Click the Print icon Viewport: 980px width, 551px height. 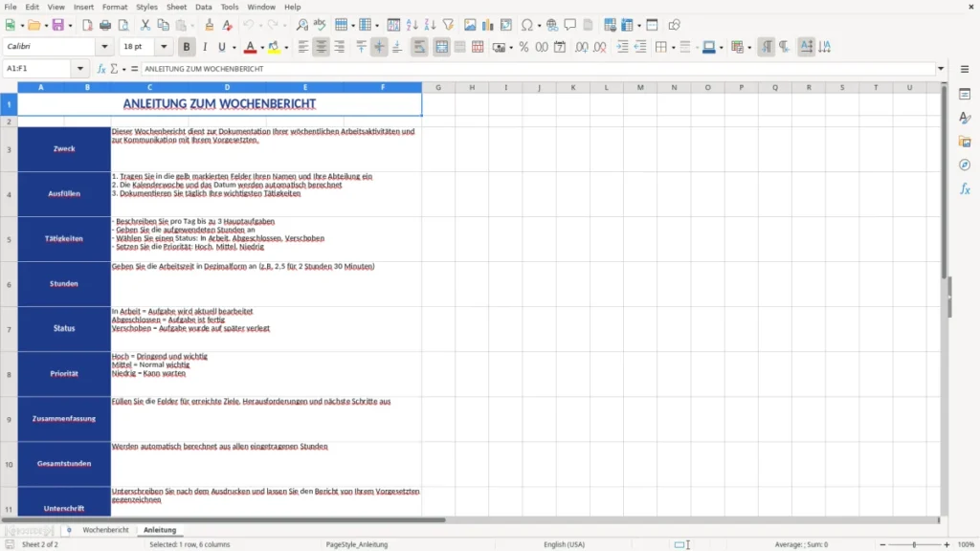click(x=105, y=25)
